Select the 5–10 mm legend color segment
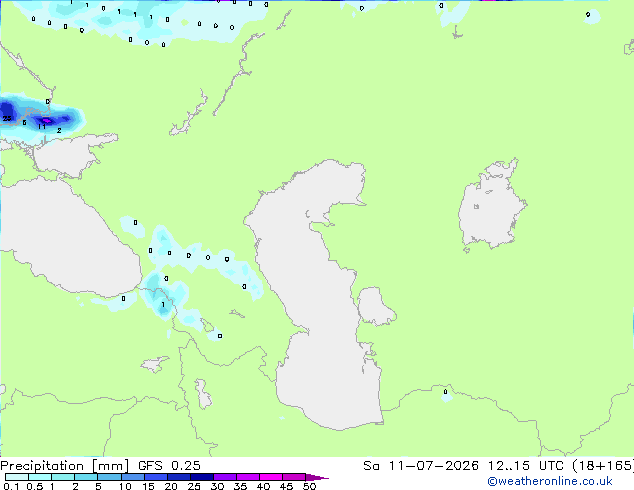The width and height of the screenshot is (634, 490). 109,477
